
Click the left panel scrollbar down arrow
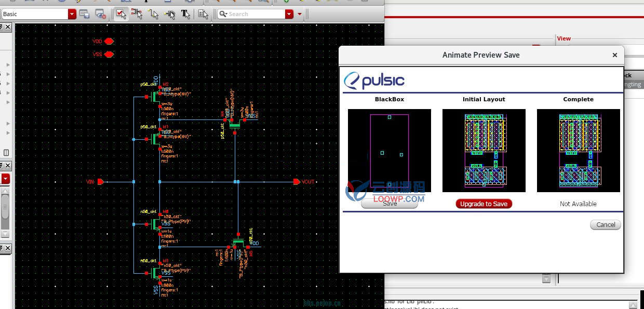coord(5,234)
